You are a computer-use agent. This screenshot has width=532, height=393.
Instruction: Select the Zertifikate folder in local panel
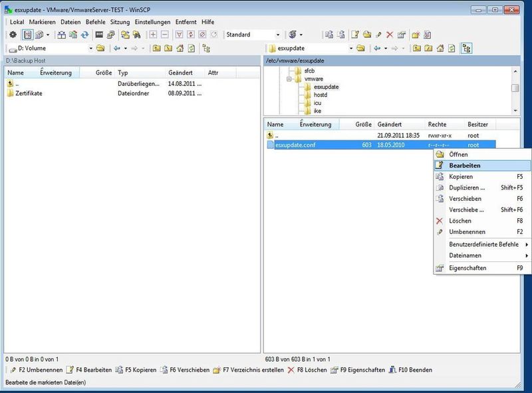click(x=29, y=93)
